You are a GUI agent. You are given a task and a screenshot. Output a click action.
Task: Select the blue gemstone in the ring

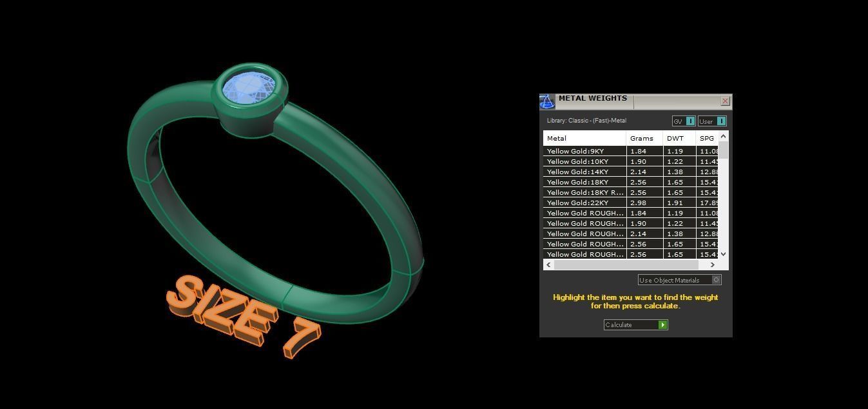[249, 88]
